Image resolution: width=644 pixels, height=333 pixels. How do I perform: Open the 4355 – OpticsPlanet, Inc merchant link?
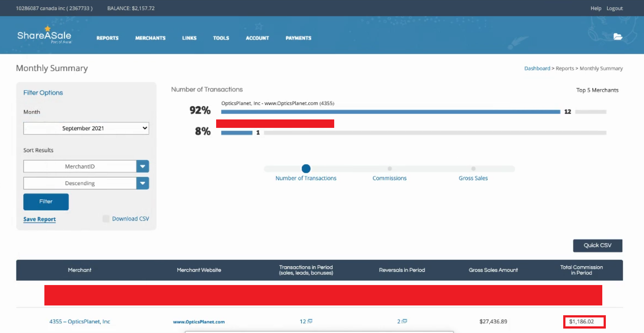(x=80, y=321)
